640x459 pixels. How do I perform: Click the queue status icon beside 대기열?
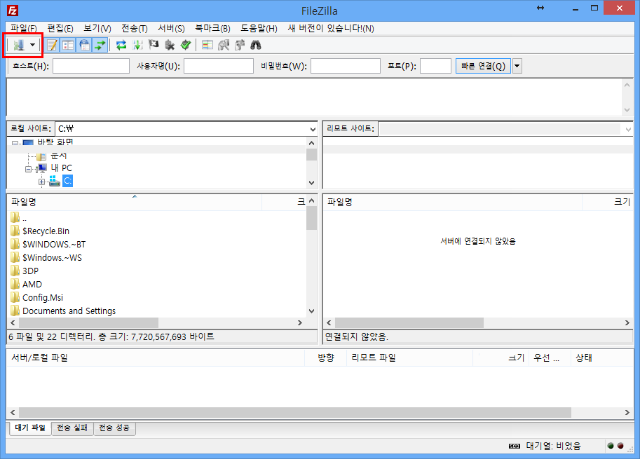514,446
